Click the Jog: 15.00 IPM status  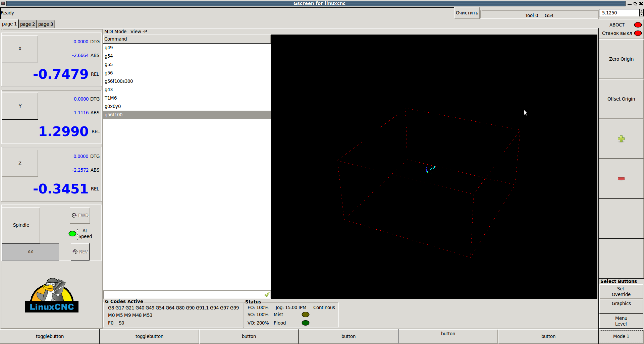pos(291,307)
